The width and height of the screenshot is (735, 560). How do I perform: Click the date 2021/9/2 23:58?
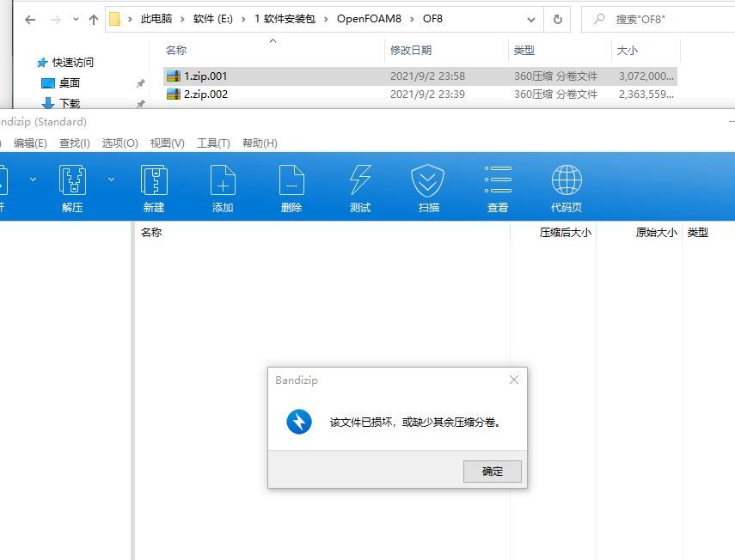[427, 76]
